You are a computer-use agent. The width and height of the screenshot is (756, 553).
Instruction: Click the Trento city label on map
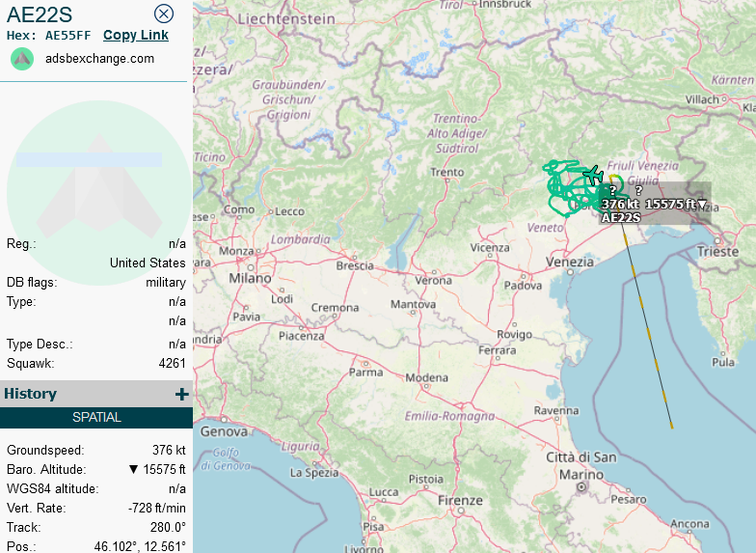(x=447, y=172)
